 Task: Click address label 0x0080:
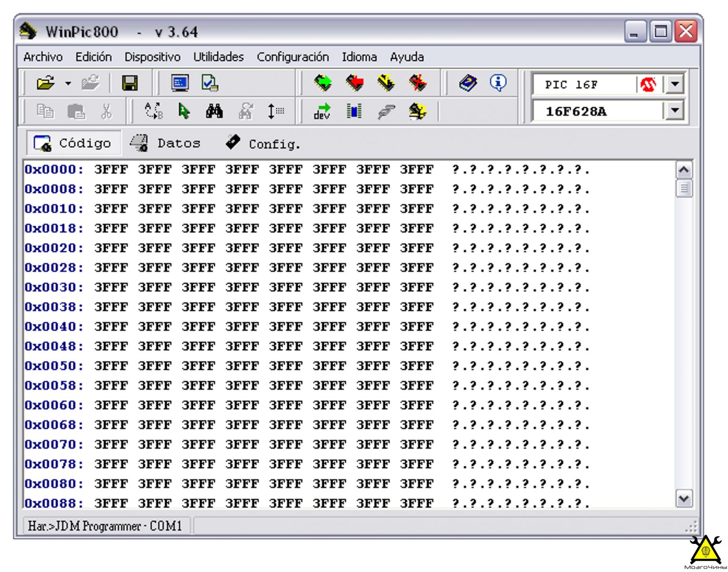[54, 484]
